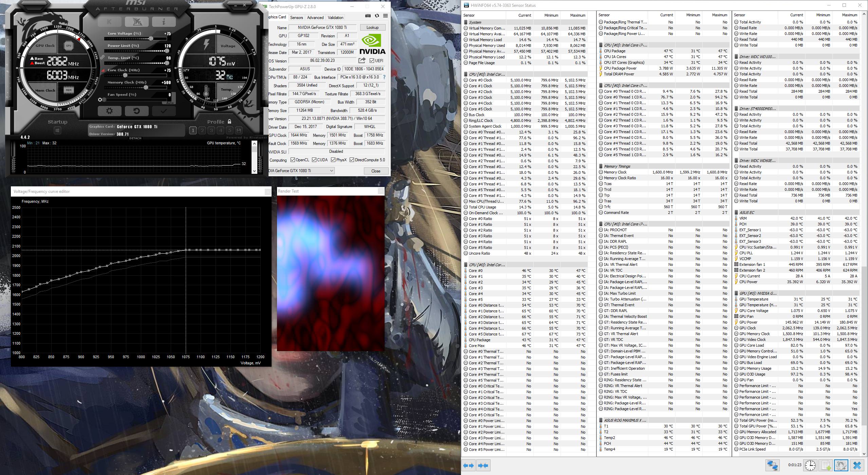
Task: Click the Core Voltage slider handle
Action: 151,39
